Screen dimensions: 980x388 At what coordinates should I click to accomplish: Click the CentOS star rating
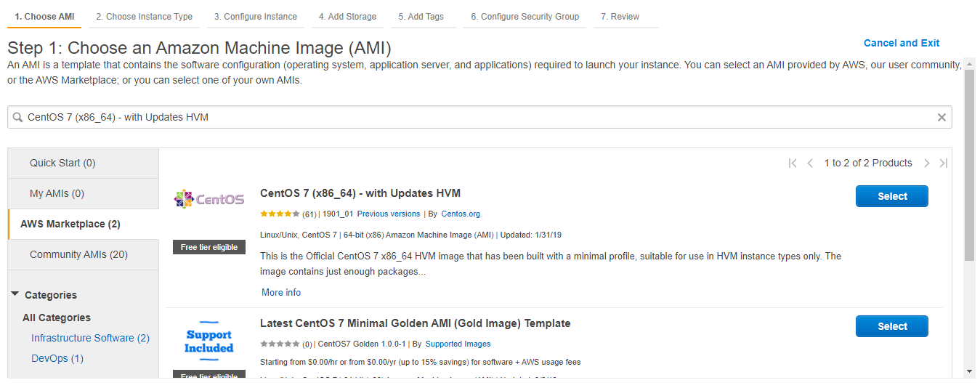click(x=280, y=214)
